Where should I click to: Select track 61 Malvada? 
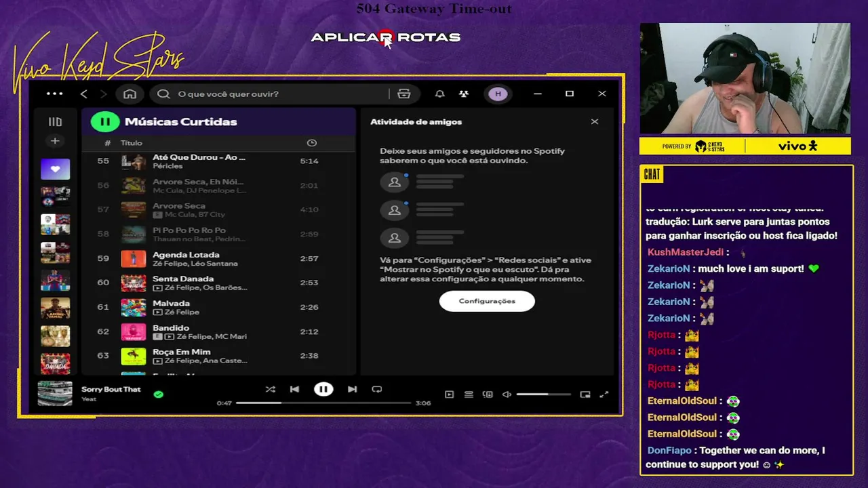[x=218, y=307]
